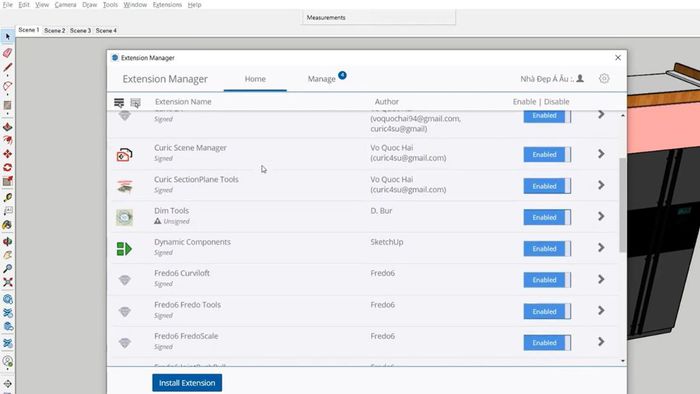Select the Pan hand tool
Image resolution: width=700 pixels, height=394 pixels.
click(x=7, y=255)
